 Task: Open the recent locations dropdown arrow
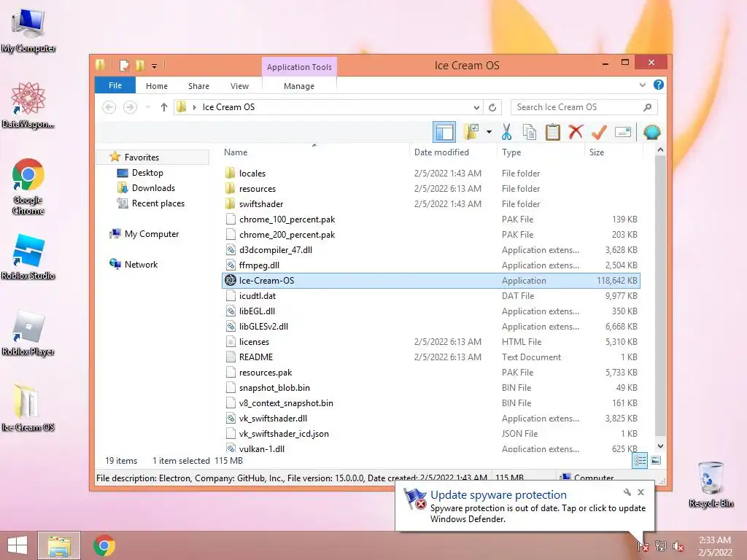tap(147, 107)
